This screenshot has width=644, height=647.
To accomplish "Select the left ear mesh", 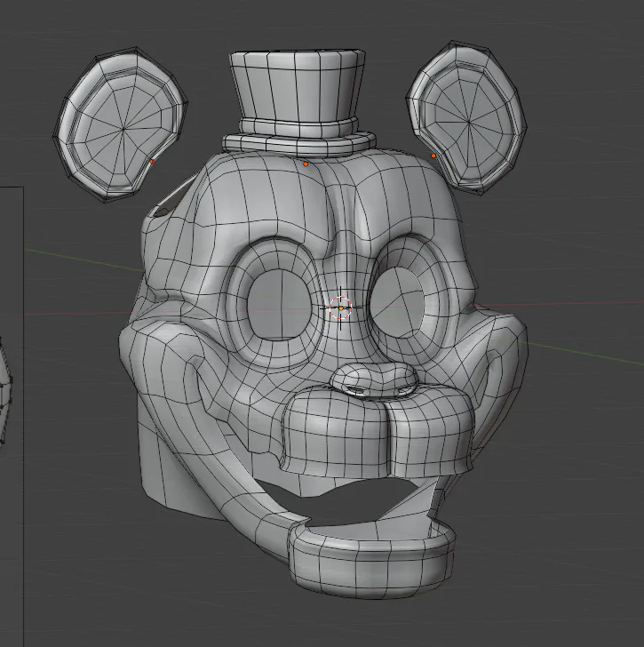I will click(121, 124).
